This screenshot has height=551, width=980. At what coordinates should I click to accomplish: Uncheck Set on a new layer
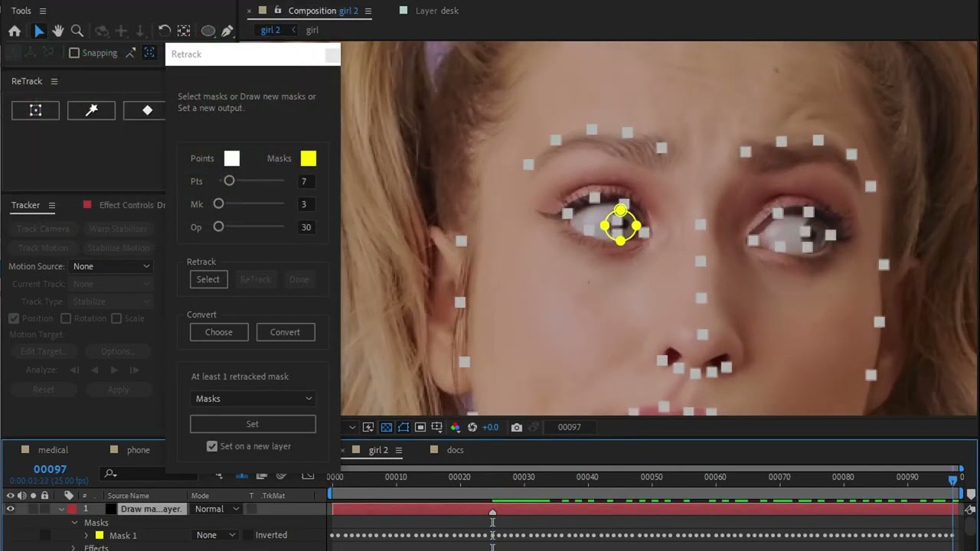point(212,446)
